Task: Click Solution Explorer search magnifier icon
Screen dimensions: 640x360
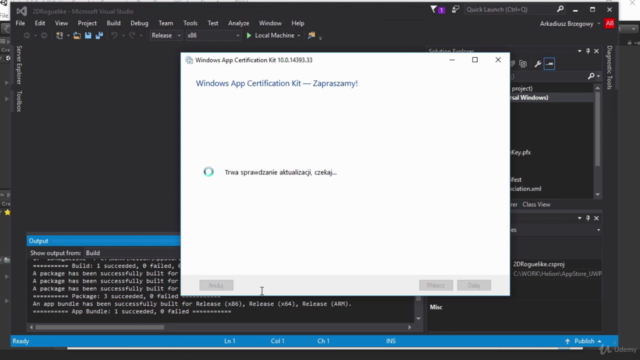Action: click(x=591, y=76)
